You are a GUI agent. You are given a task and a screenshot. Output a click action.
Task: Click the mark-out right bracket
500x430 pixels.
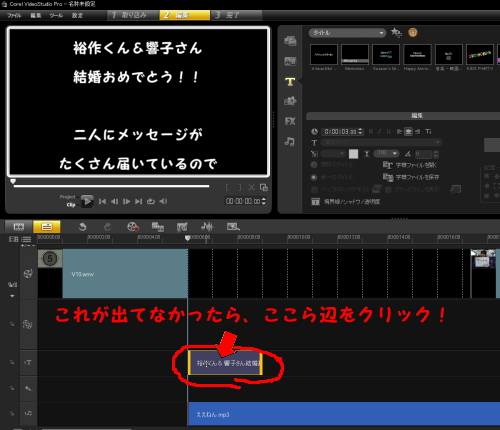coord(240,188)
